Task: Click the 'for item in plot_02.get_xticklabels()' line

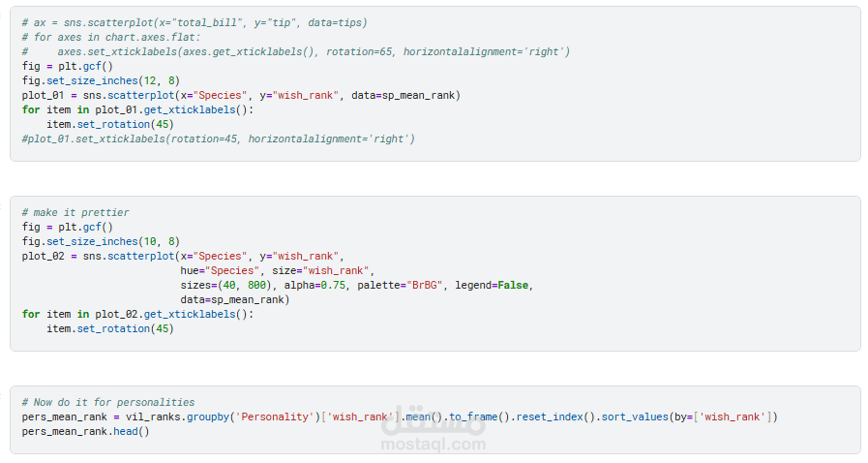Action: click(136, 314)
